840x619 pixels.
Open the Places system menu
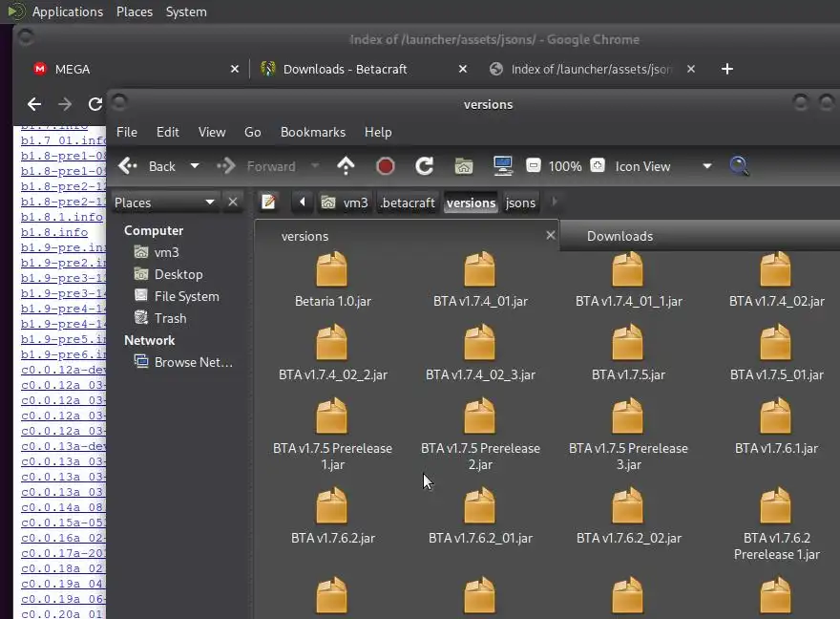coord(135,11)
